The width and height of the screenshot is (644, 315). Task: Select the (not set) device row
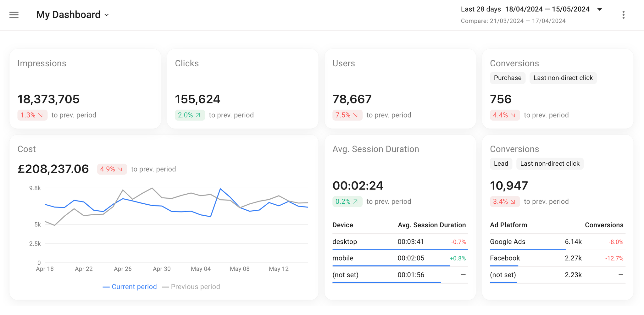point(400,275)
